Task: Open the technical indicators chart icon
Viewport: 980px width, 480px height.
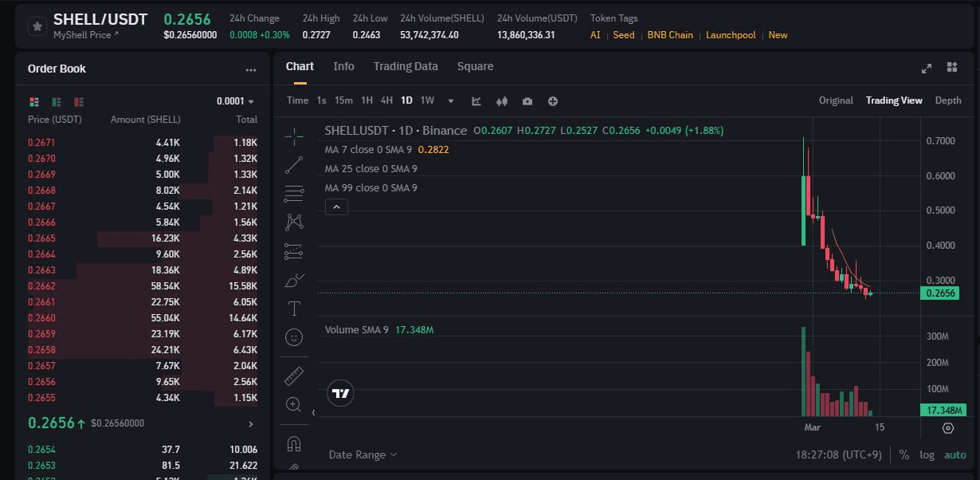Action: [x=476, y=101]
